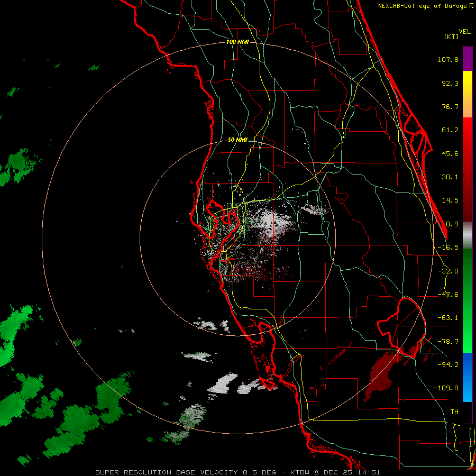Click the blue segment of the color bar
The image size is (476, 476).
pos(467,377)
